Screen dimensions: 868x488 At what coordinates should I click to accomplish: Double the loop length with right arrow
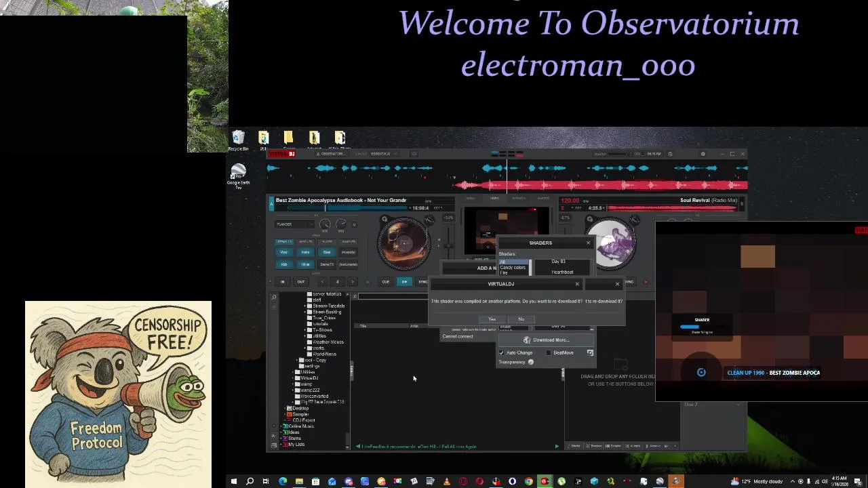[x=352, y=282]
